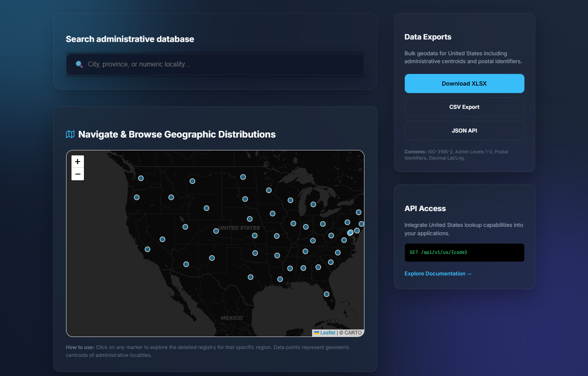Viewport: 588px width, 376px height.
Task: Select the Arizona marker on map
Action: (186, 264)
